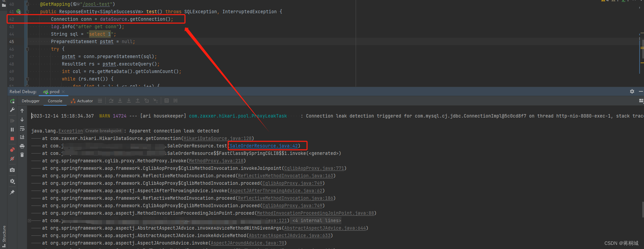Collapse the while loop fold at line 50
The width and height of the screenshot is (644, 249).
click(27, 79)
